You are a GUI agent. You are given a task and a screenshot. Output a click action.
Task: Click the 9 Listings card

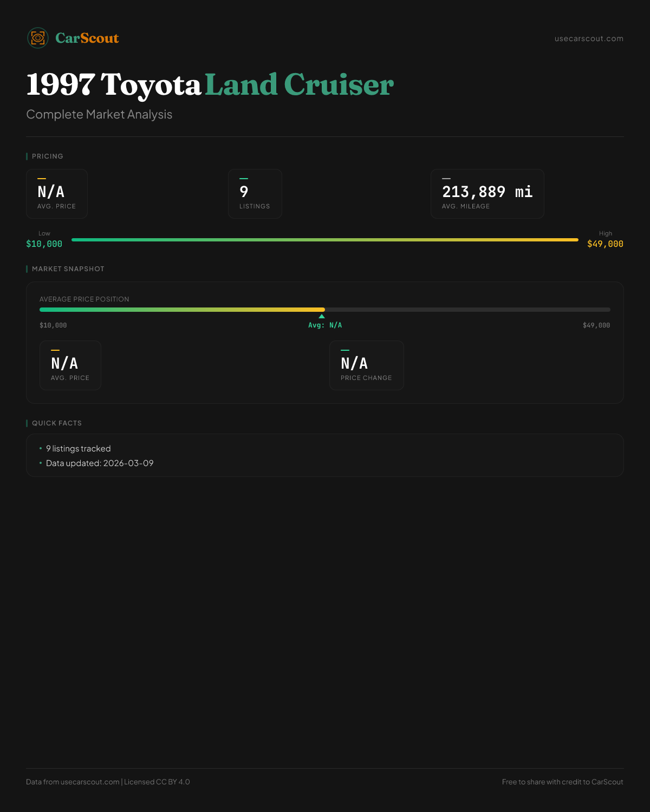(x=255, y=194)
